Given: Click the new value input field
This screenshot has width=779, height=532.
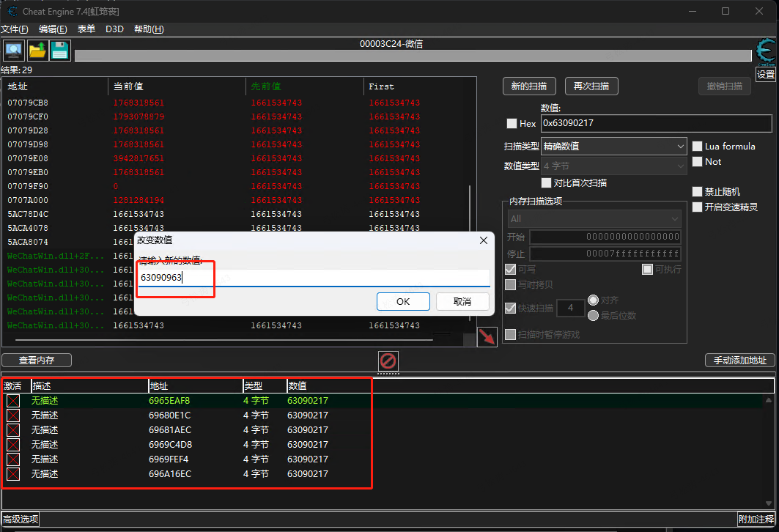Looking at the screenshot, I should [314, 278].
